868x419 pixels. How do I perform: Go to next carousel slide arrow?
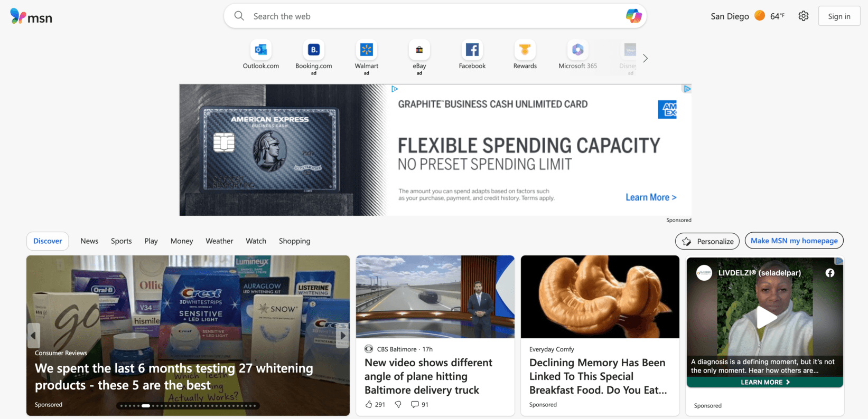coord(342,336)
